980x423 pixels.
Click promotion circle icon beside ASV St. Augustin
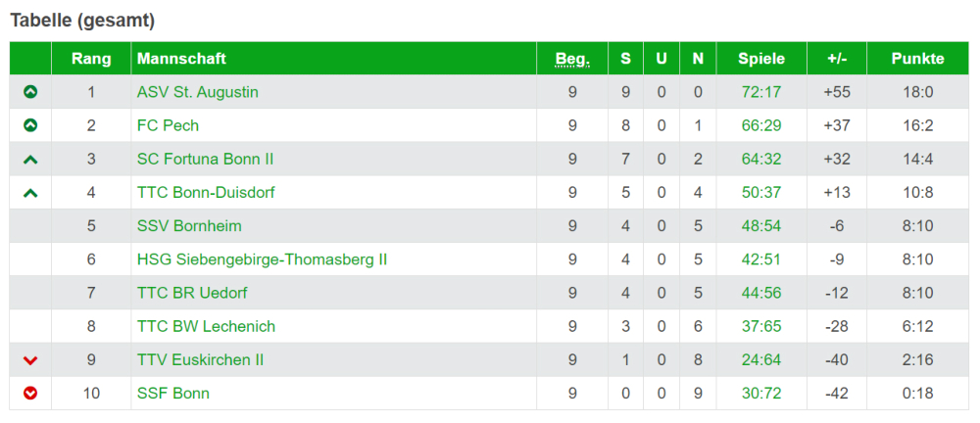coord(30,92)
